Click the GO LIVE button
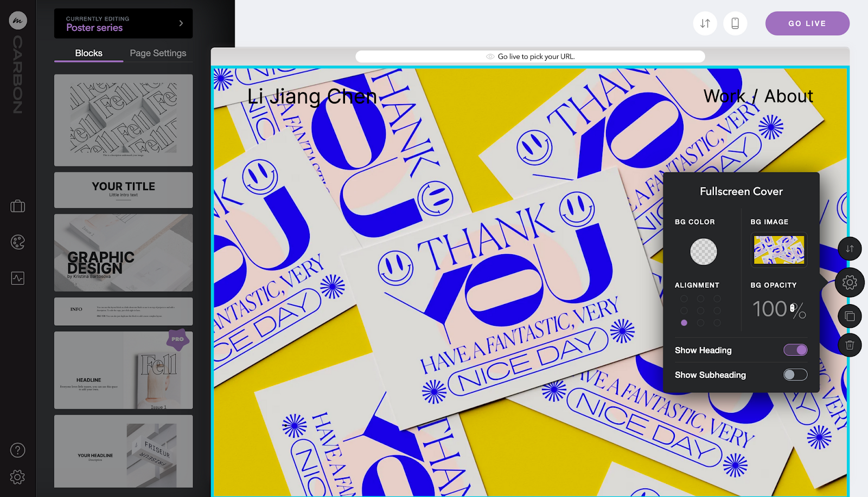Viewport: 868px width, 497px height. 807,23
